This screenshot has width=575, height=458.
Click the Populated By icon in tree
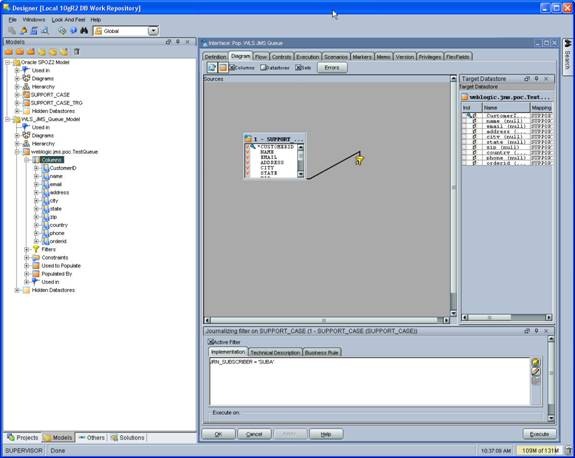point(36,274)
